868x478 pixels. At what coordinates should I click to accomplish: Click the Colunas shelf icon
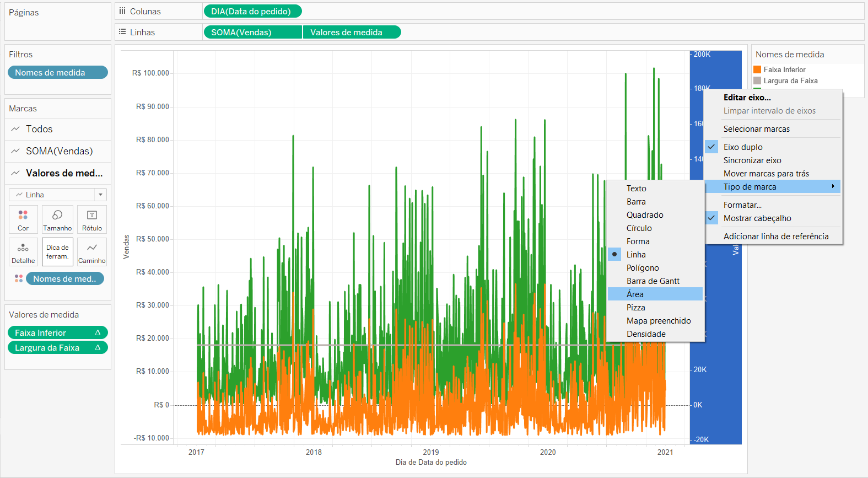coord(122,11)
